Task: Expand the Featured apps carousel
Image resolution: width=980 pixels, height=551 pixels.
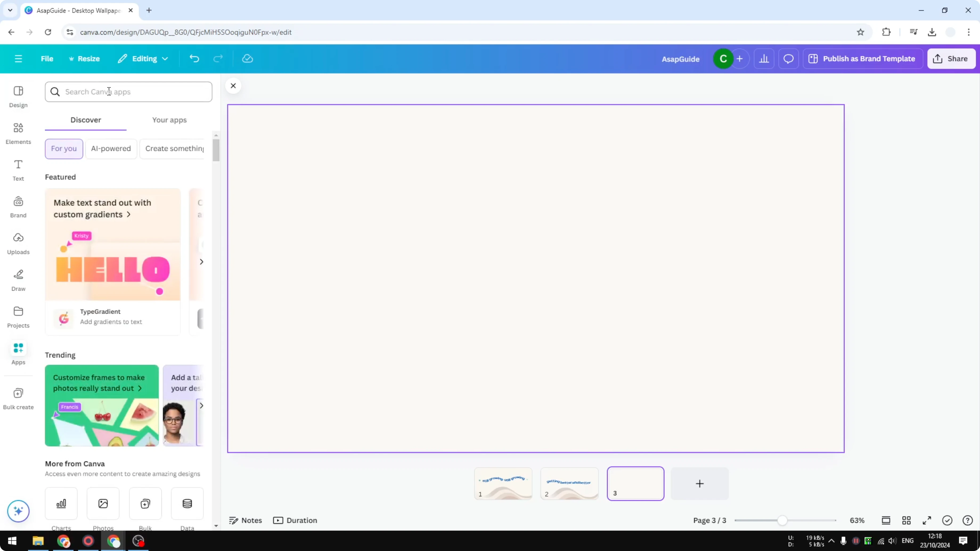Action: [201, 261]
